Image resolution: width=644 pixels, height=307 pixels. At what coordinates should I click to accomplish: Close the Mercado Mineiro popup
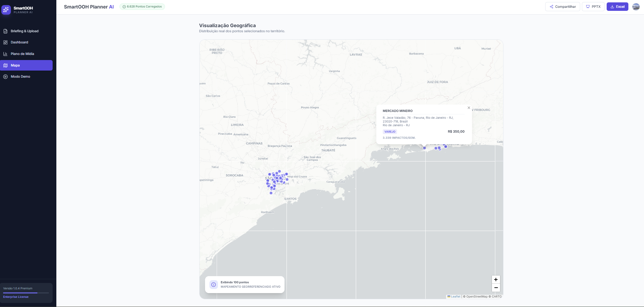click(x=469, y=108)
